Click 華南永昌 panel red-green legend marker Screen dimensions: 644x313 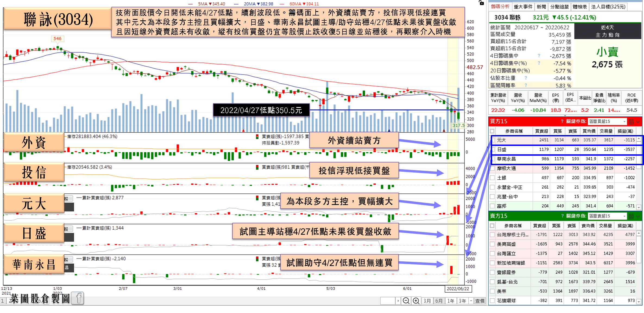tap(257, 259)
